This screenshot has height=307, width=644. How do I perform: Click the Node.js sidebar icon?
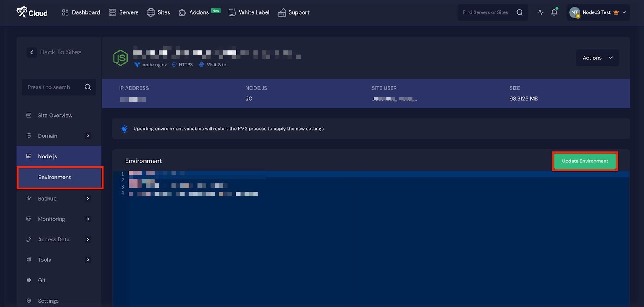[x=29, y=156]
